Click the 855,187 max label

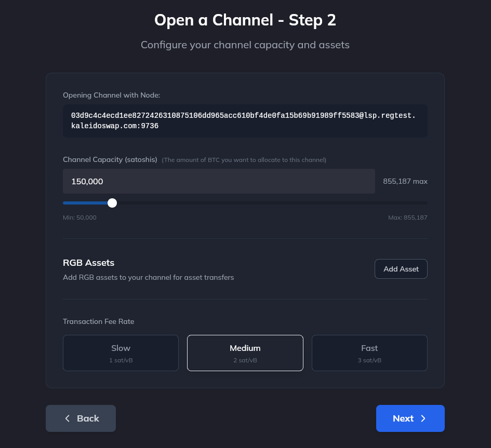[x=405, y=181]
